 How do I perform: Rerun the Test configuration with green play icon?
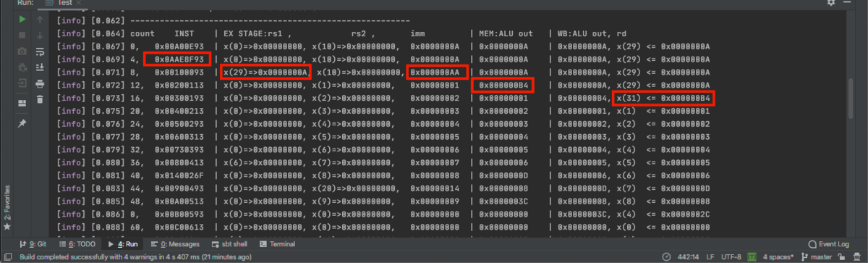pyautogui.click(x=22, y=20)
